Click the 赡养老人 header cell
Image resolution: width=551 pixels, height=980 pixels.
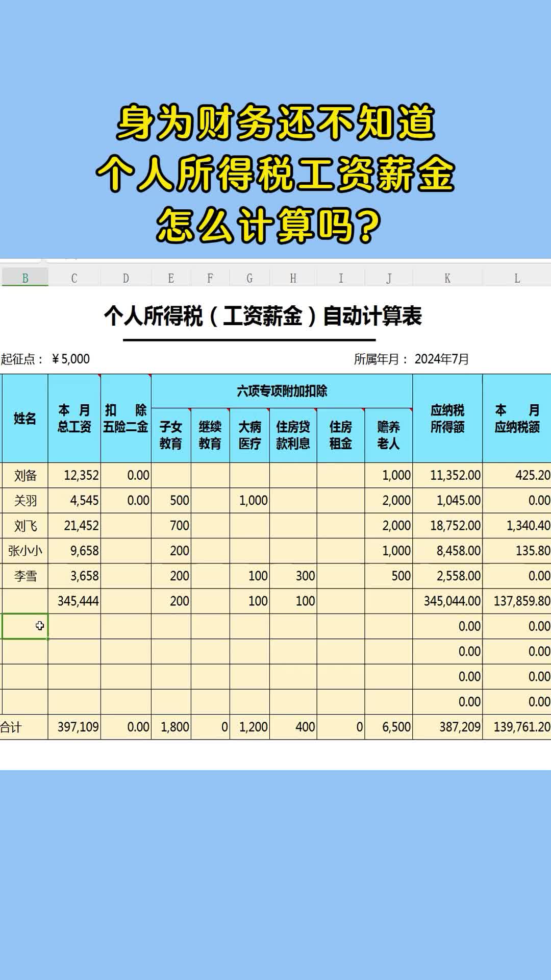(389, 435)
